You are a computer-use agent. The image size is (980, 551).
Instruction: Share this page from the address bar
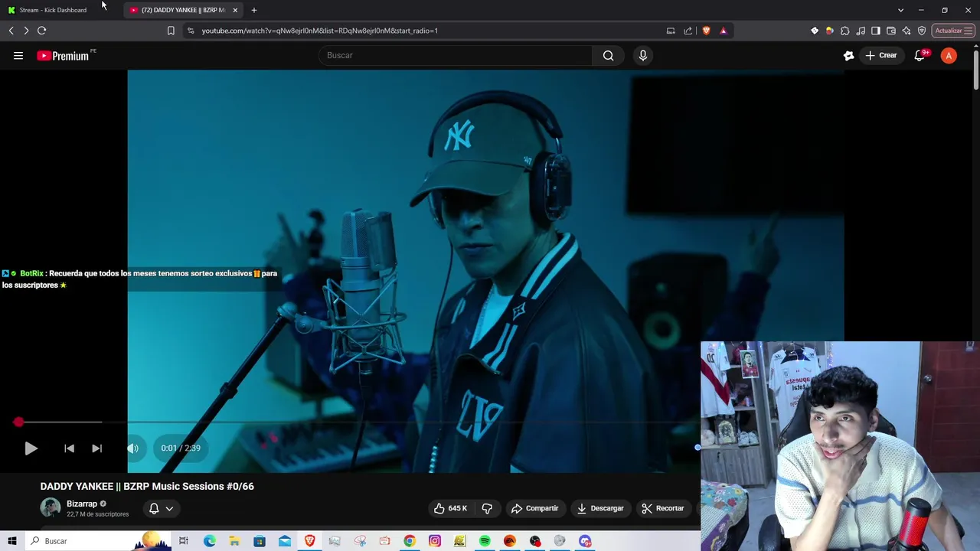pyautogui.click(x=688, y=31)
